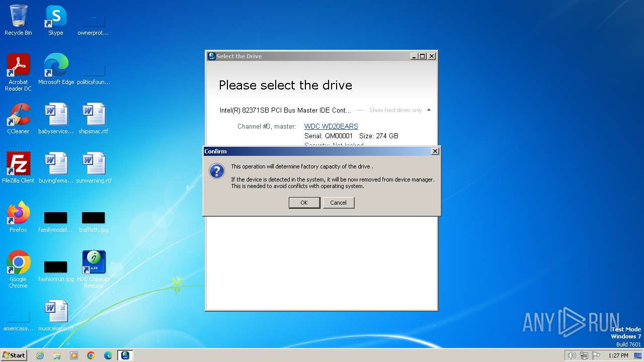Open network status tray icon
Viewport: 644px width, 362px height.
584,355
